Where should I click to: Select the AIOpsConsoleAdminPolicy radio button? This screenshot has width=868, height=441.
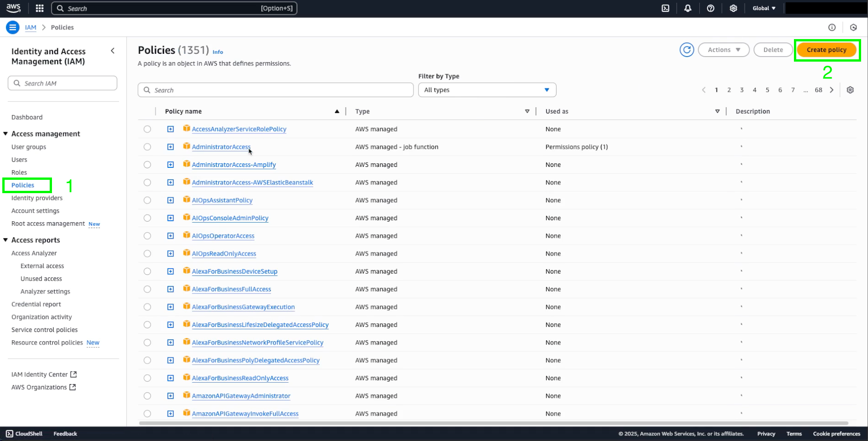pos(147,218)
